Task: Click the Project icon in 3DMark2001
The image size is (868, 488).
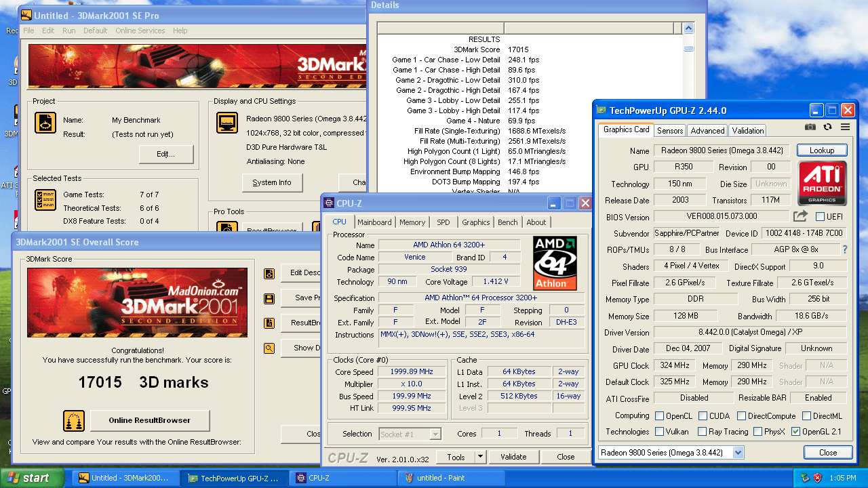Action: (x=45, y=123)
